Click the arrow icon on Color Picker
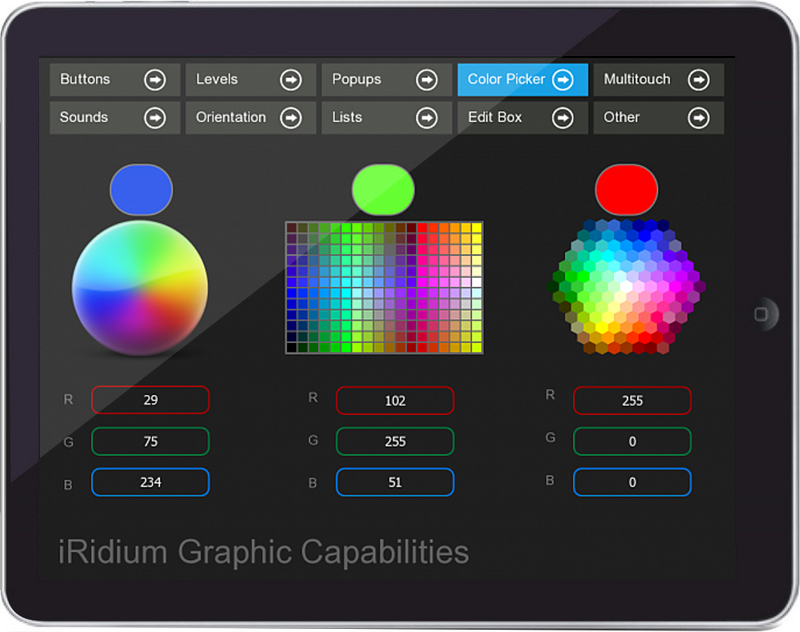 563,80
